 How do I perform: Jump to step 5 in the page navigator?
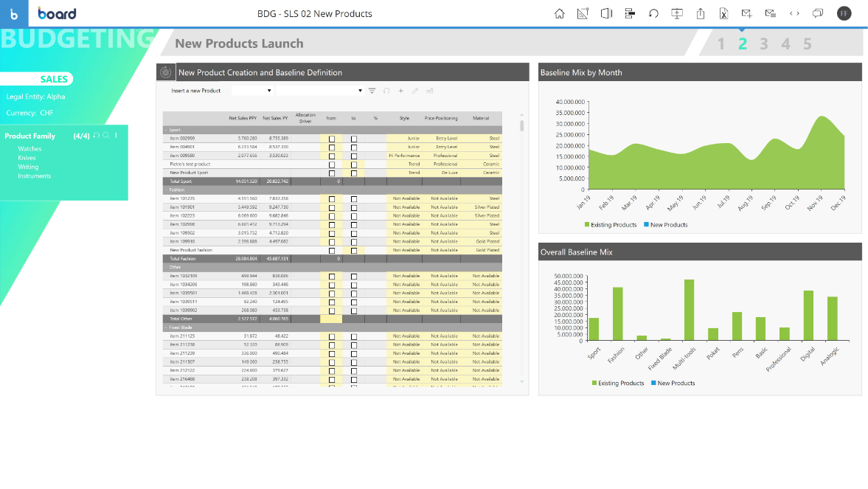point(808,44)
